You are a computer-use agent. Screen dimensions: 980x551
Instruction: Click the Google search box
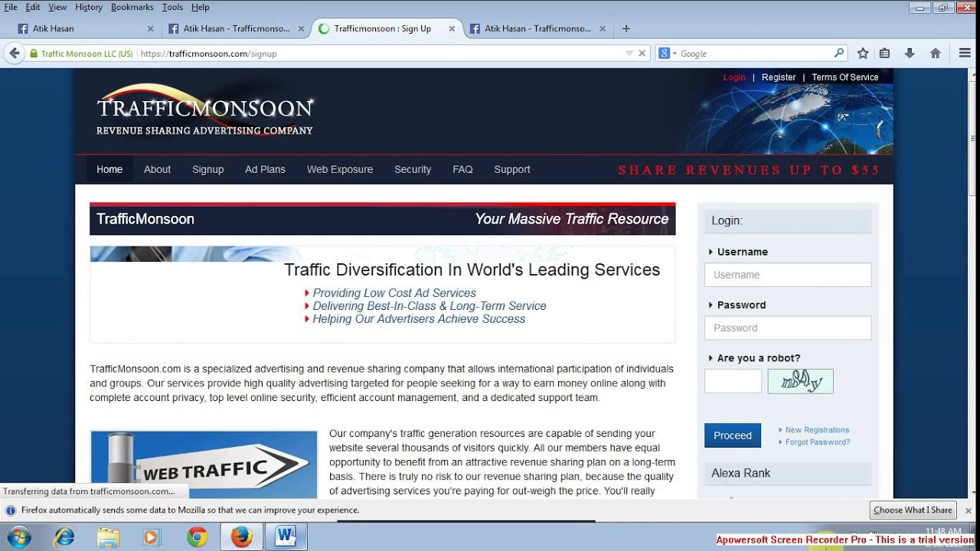pos(755,54)
